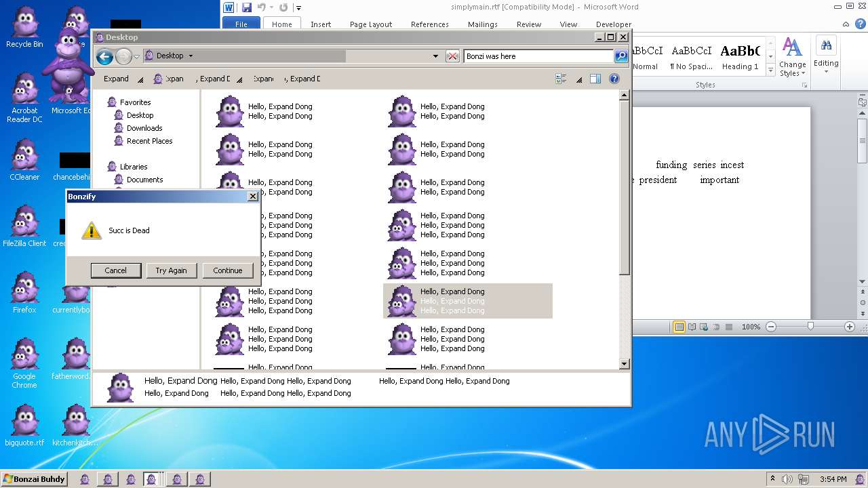
Task: Show hidden system tray icons arrow
Action: click(772, 479)
